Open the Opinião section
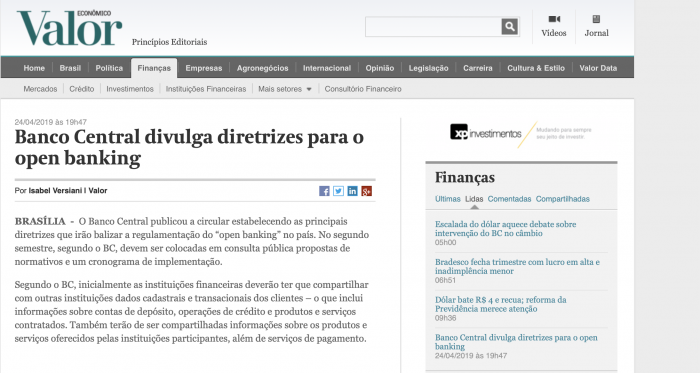 tap(379, 68)
